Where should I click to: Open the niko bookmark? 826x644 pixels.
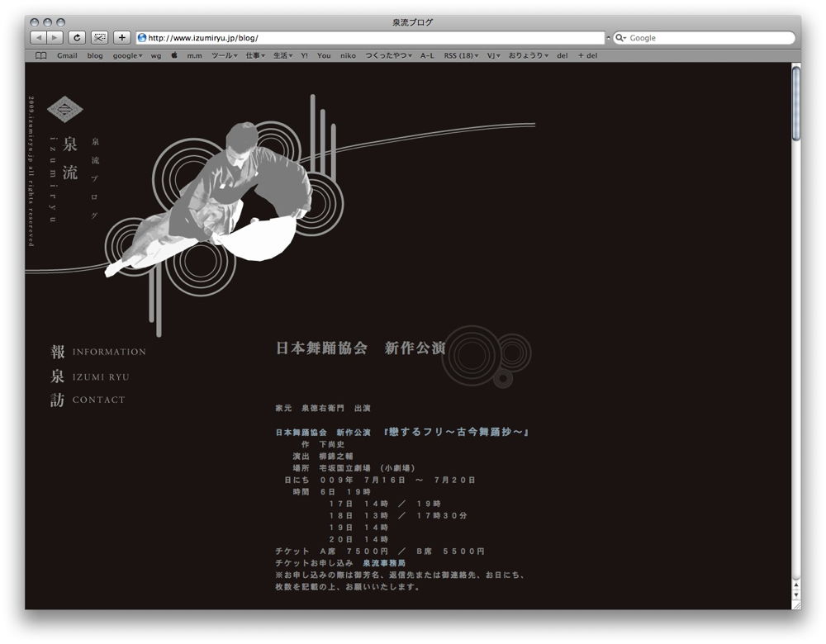(348, 56)
